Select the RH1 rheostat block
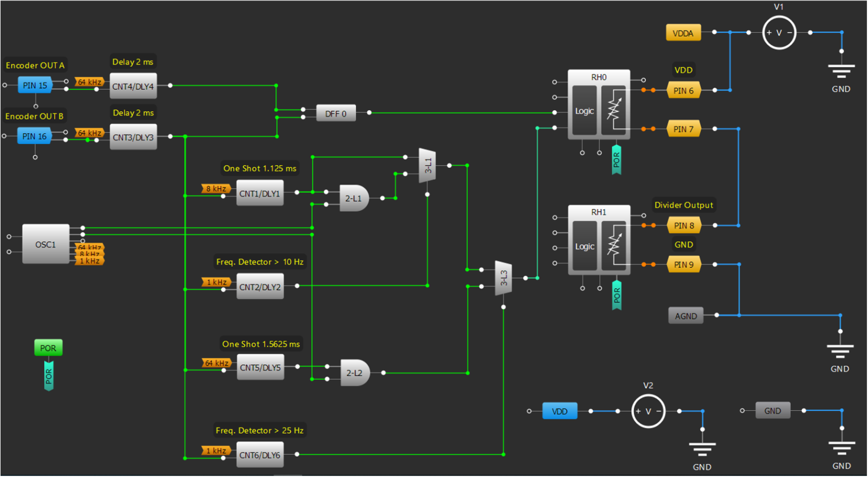The width and height of the screenshot is (868, 477). click(x=599, y=246)
